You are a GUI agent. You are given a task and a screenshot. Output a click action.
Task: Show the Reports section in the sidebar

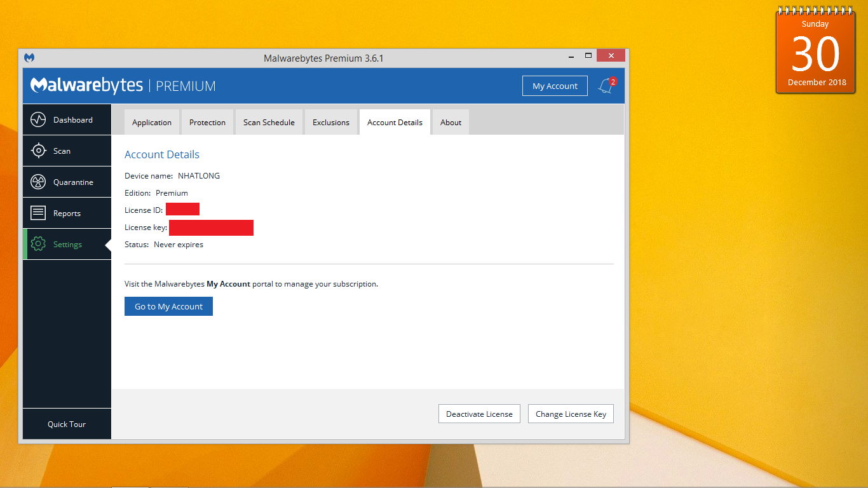tap(67, 213)
